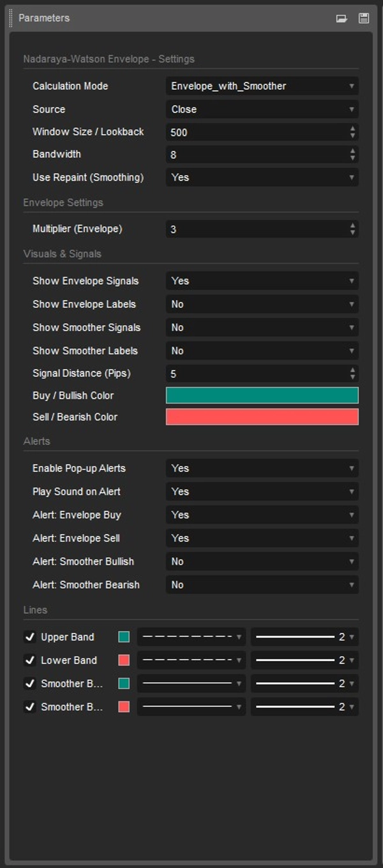The width and height of the screenshot is (383, 868).
Task: Open the Show Envelope Labels dropdown
Action: 262,304
